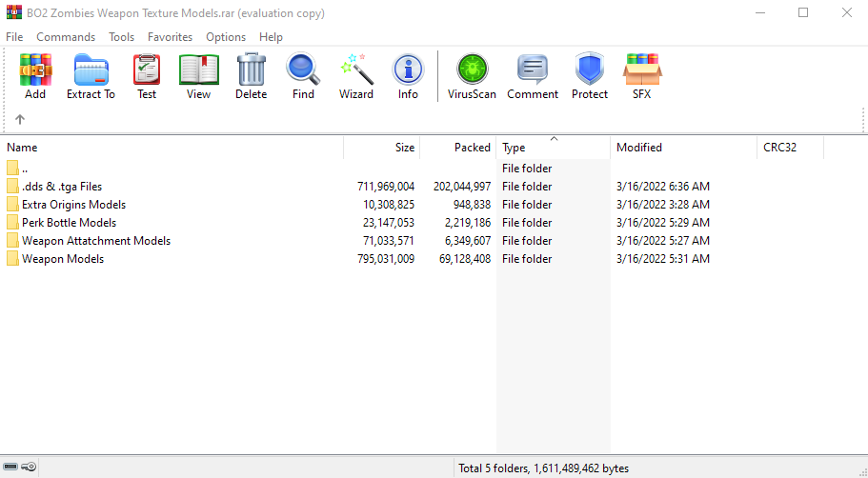This screenshot has width=868, height=478.
Task: Close the WinRAR window
Action: [x=846, y=12]
